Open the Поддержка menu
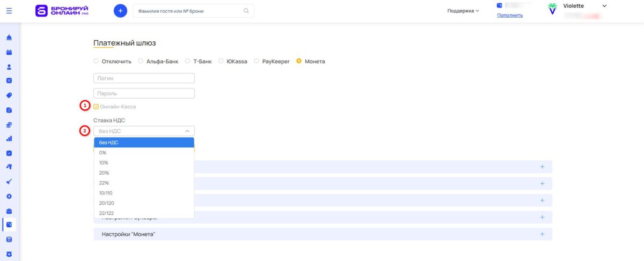644x261 pixels. tap(463, 11)
